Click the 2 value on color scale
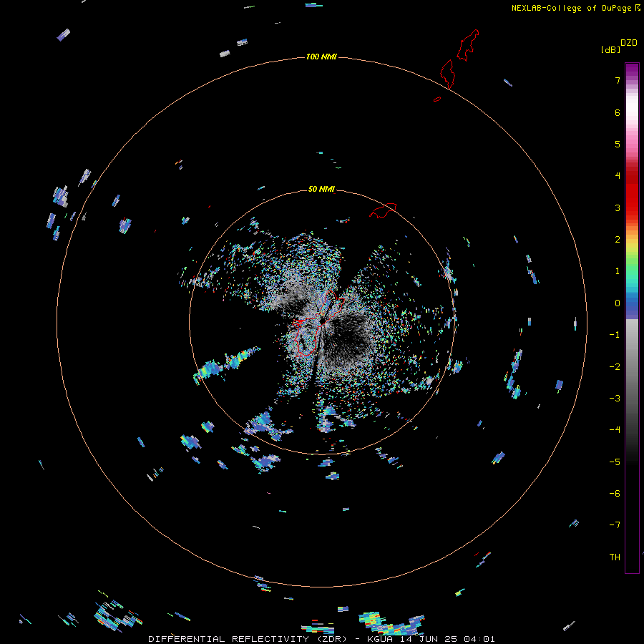Image resolution: width=644 pixels, height=644 pixels. (x=618, y=240)
